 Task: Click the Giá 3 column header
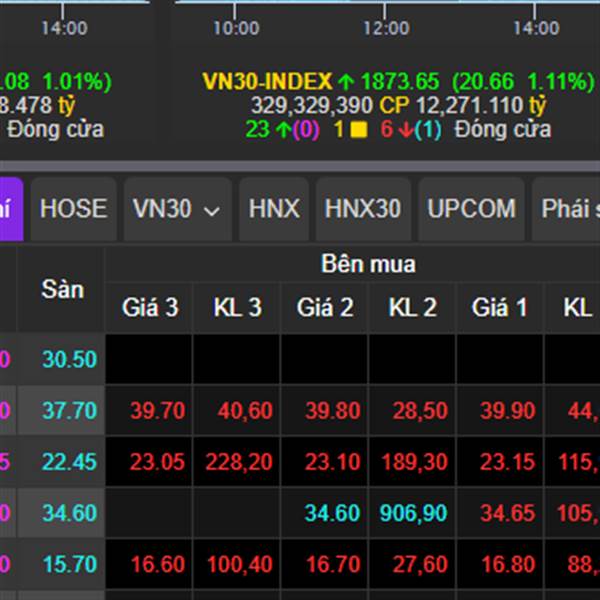(150, 307)
